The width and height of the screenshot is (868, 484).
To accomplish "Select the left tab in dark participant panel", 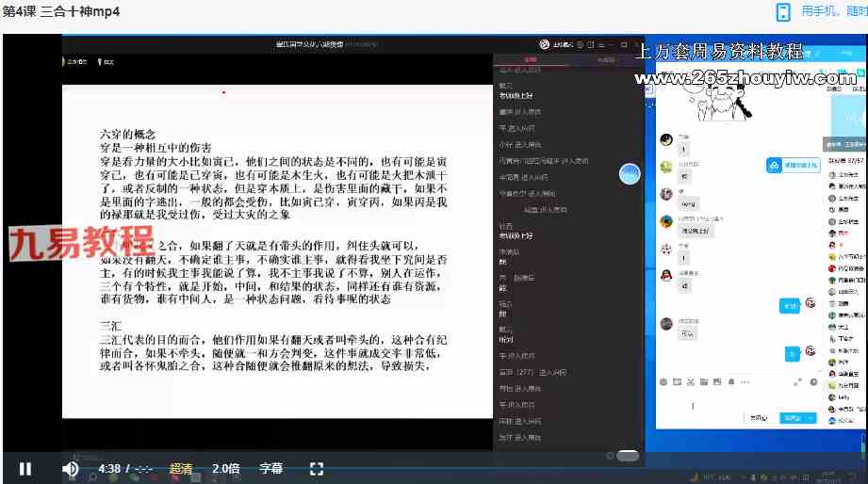I will (531, 59).
